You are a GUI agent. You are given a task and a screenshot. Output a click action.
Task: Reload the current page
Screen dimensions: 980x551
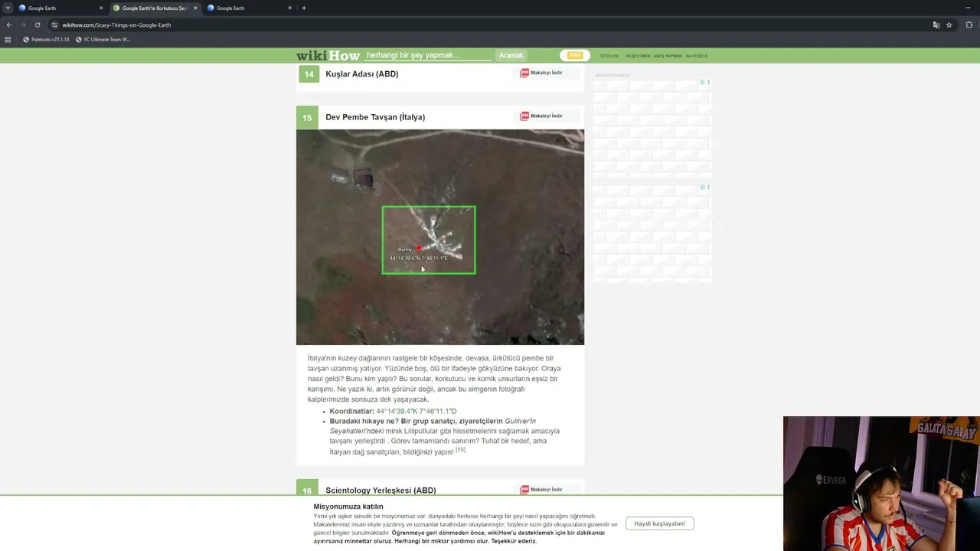[x=38, y=24]
